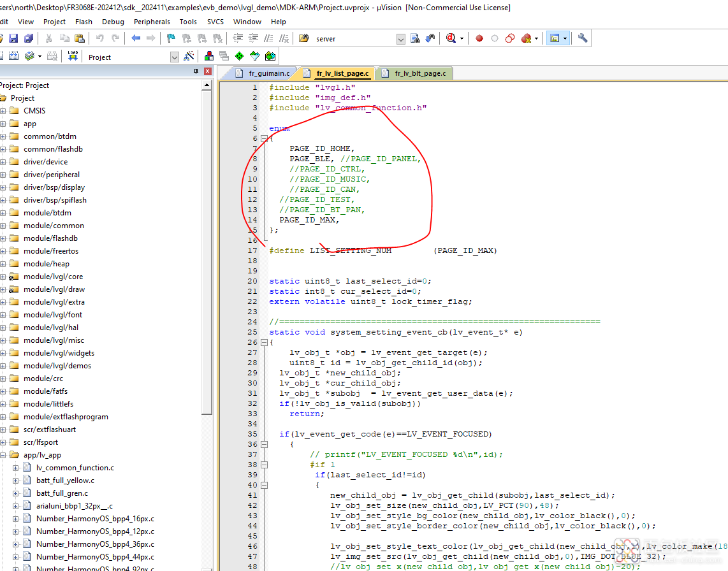Close the Project pane
728x571 pixels.
coord(208,71)
